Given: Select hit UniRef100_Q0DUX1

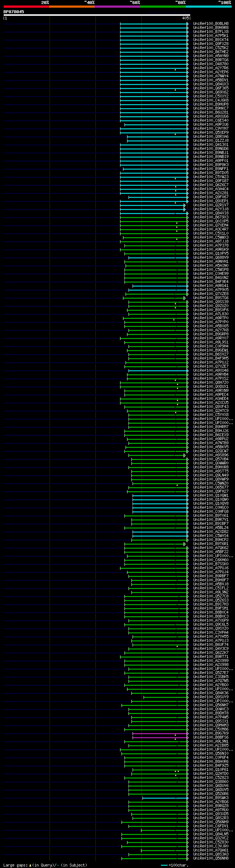Looking at the screenshot, I should pos(211,387).
